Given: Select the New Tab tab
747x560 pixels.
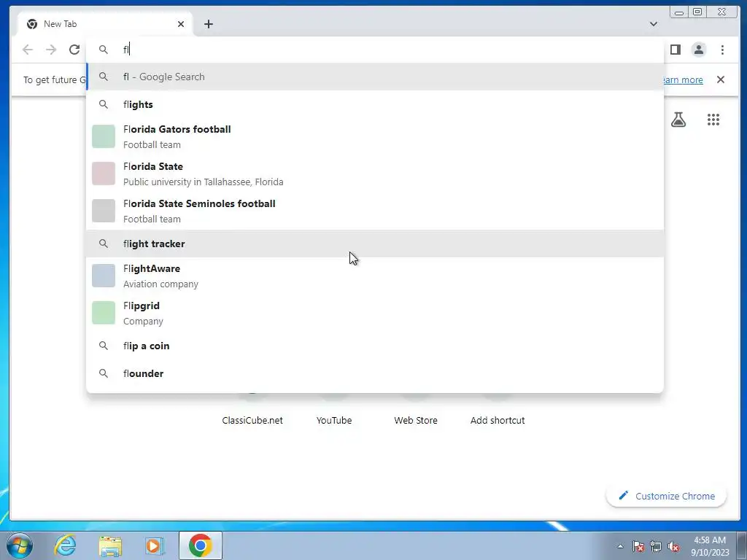Looking at the screenshot, I should click(x=105, y=24).
